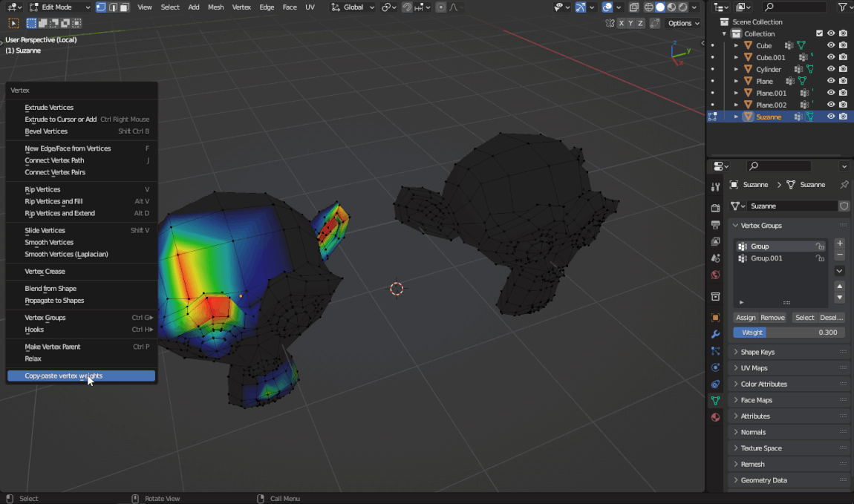This screenshot has width=854, height=504.
Task: Expand the UV Maps panel
Action: pyautogui.click(x=789, y=368)
